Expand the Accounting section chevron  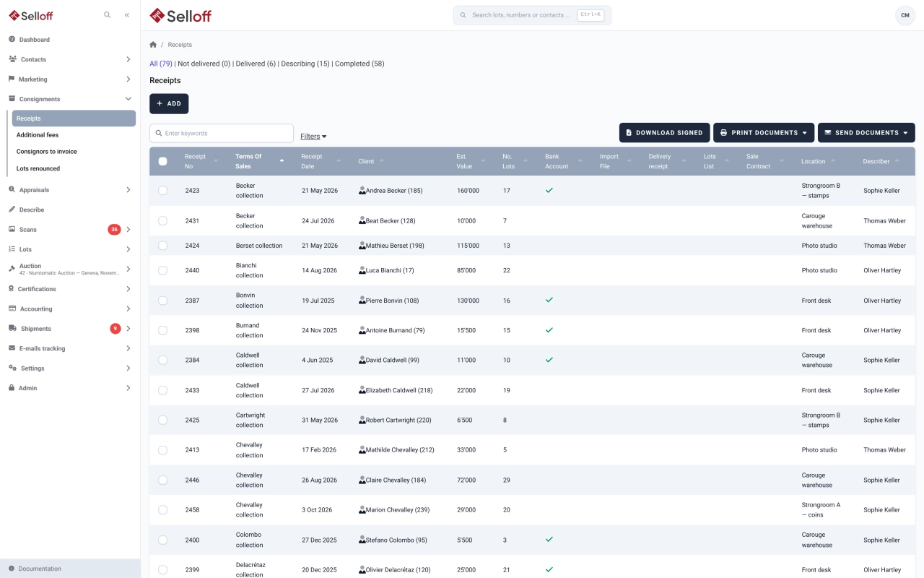coord(128,309)
